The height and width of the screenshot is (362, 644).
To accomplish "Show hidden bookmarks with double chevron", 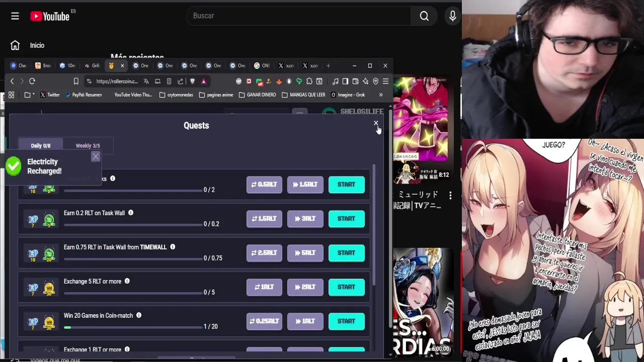I will tap(381, 95).
